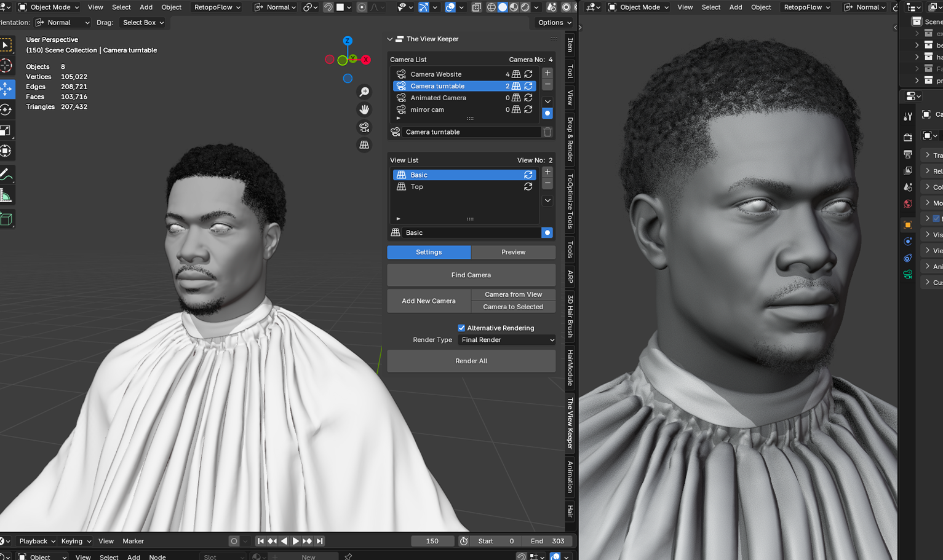Open the Drag Select Box dropdown

tap(143, 22)
